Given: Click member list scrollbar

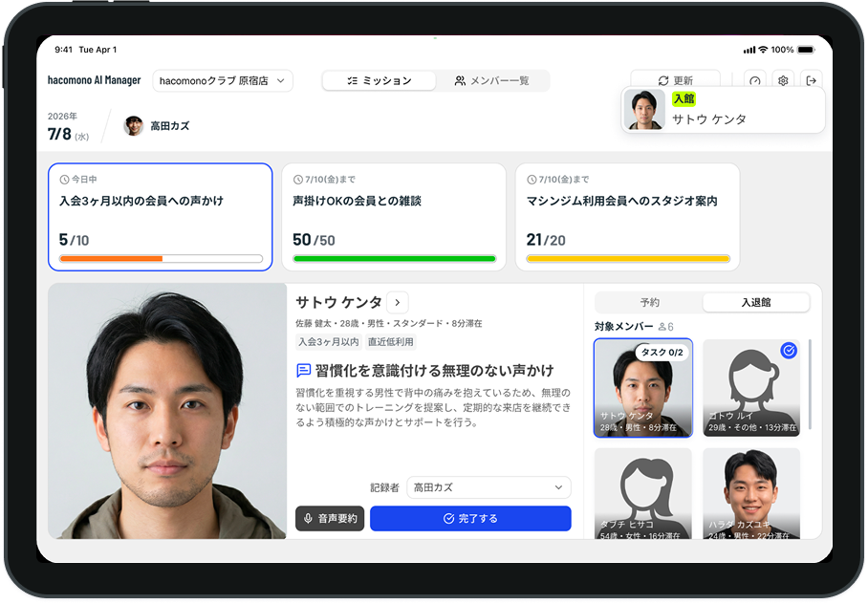Looking at the screenshot, I should (x=810, y=384).
